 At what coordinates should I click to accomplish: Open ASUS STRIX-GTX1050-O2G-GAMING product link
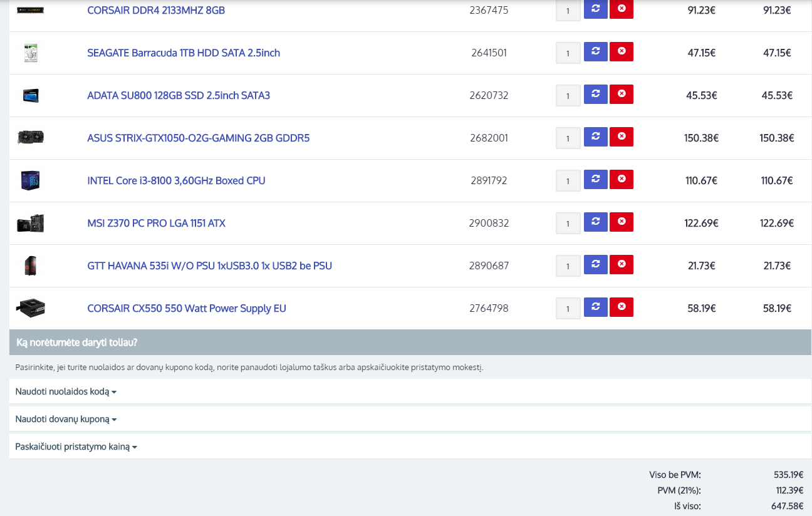click(198, 138)
